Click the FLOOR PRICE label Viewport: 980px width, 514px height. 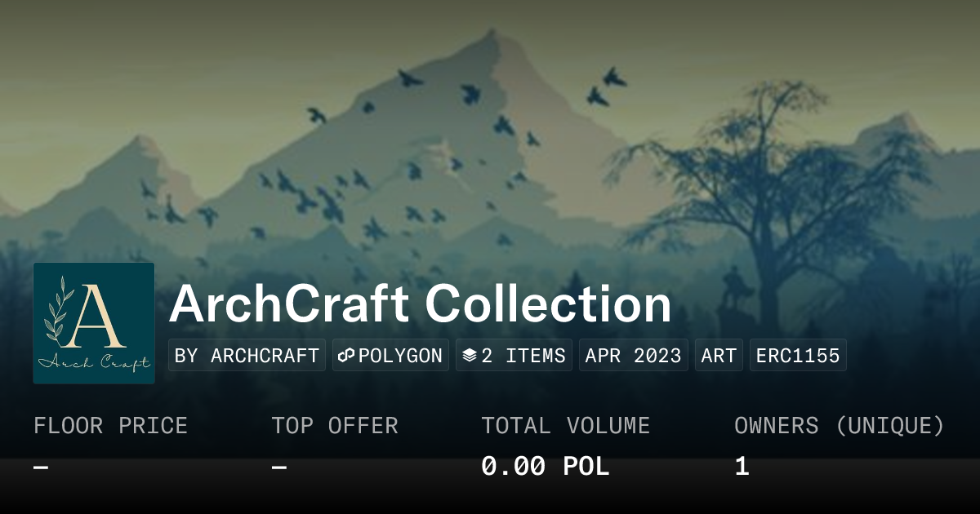pos(110,426)
